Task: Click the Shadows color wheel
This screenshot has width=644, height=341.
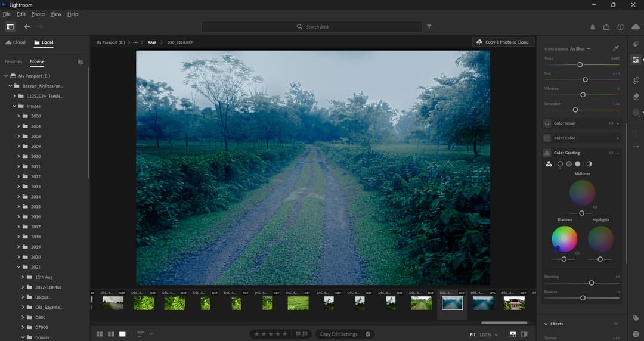Action: pyautogui.click(x=564, y=238)
